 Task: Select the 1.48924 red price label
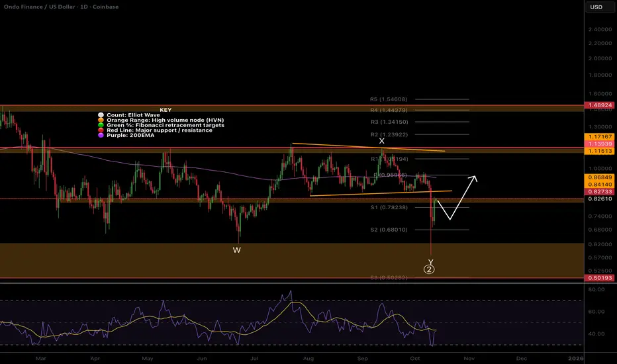click(600, 105)
